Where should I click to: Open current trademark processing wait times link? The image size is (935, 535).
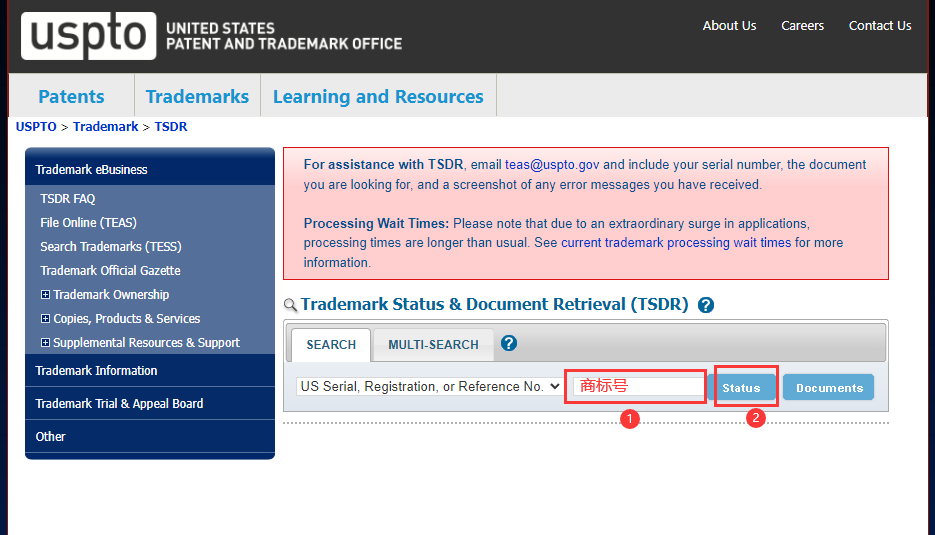676,243
